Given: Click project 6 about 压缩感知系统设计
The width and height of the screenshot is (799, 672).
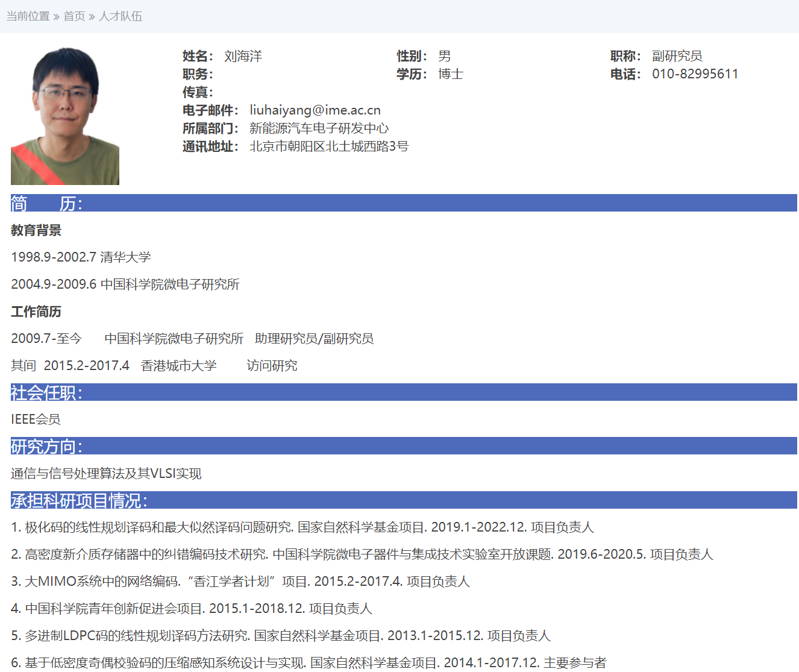Looking at the screenshot, I should [x=309, y=663].
